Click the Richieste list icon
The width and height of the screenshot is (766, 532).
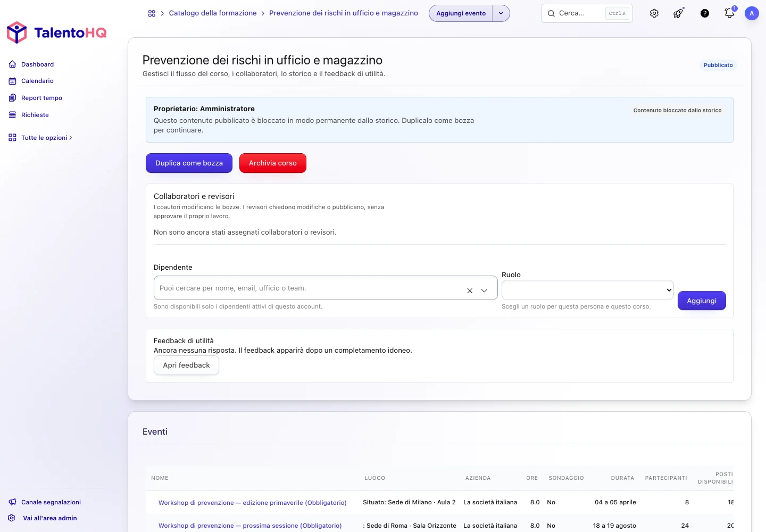tap(12, 115)
